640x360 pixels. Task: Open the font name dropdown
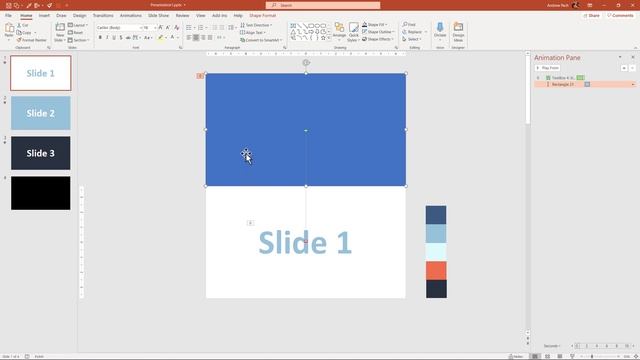141,28
